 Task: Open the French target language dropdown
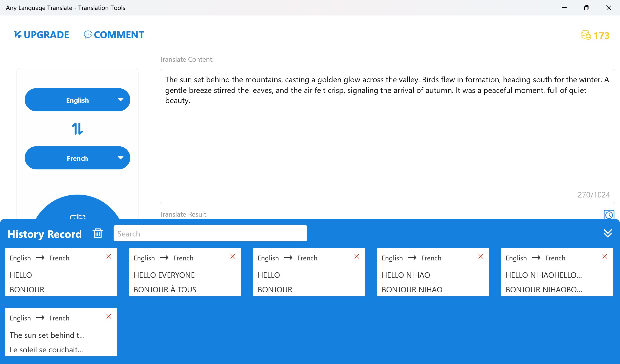click(77, 158)
